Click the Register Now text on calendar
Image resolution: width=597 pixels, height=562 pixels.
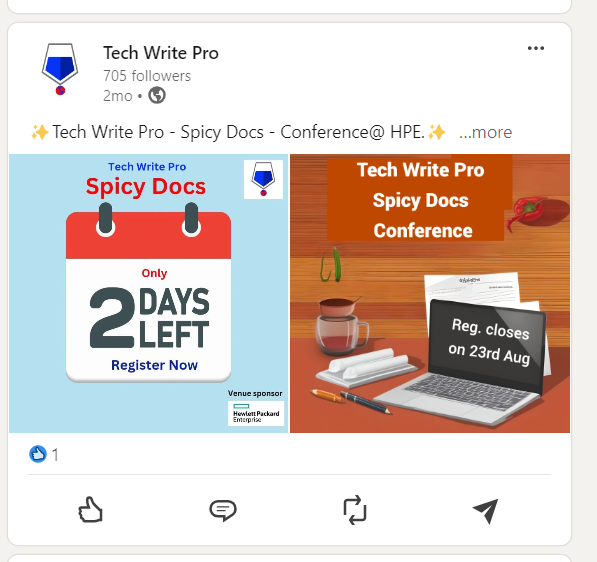click(x=154, y=365)
